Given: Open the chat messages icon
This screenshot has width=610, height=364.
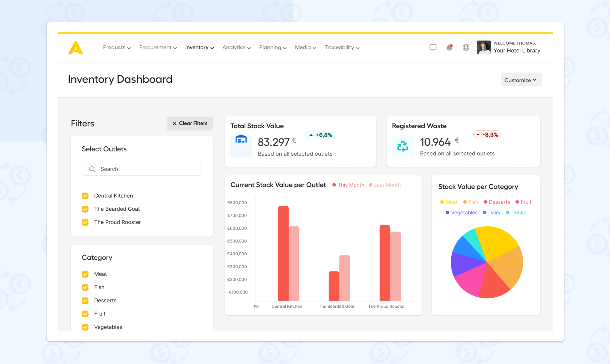Looking at the screenshot, I should point(433,47).
